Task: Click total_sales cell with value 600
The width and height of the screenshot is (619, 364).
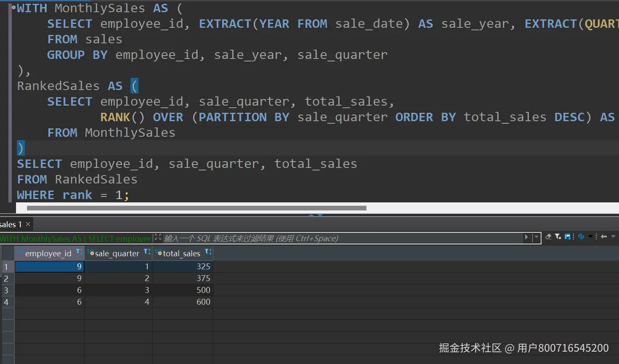Action: pos(183,302)
